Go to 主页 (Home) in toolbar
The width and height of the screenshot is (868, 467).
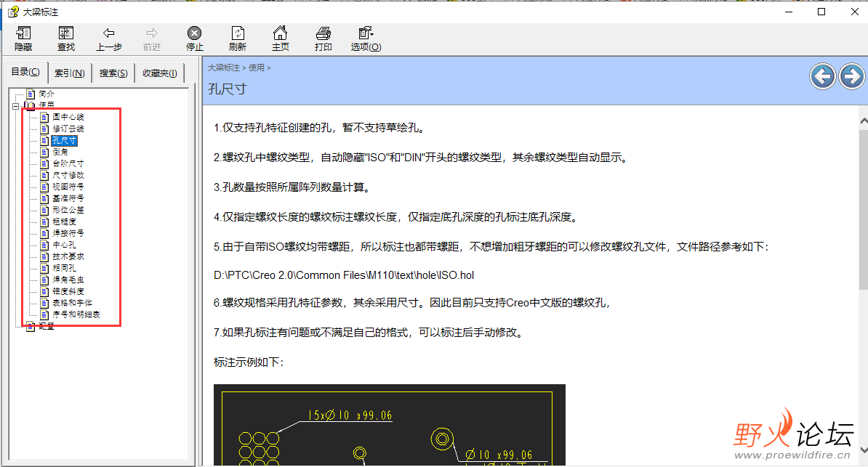point(280,38)
